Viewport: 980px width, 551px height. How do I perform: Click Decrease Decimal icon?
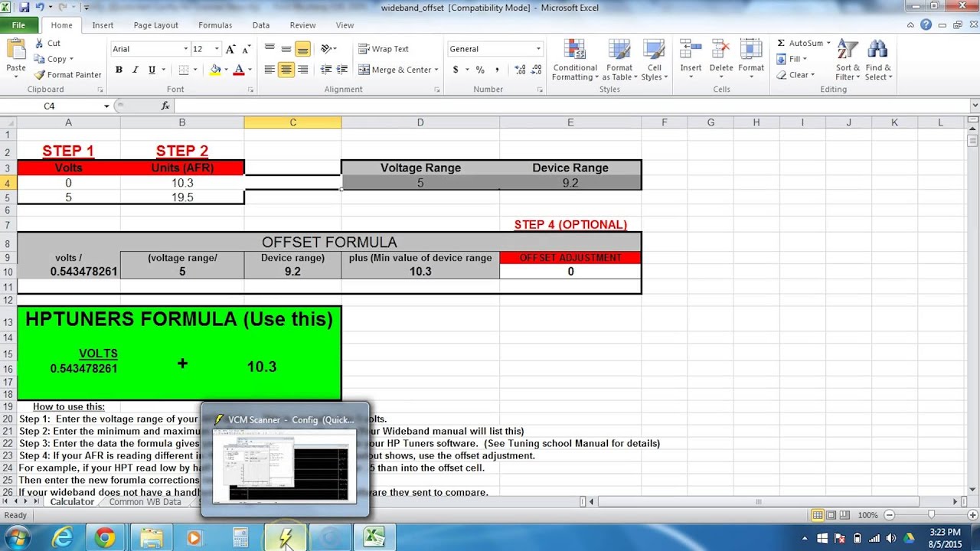click(x=536, y=70)
